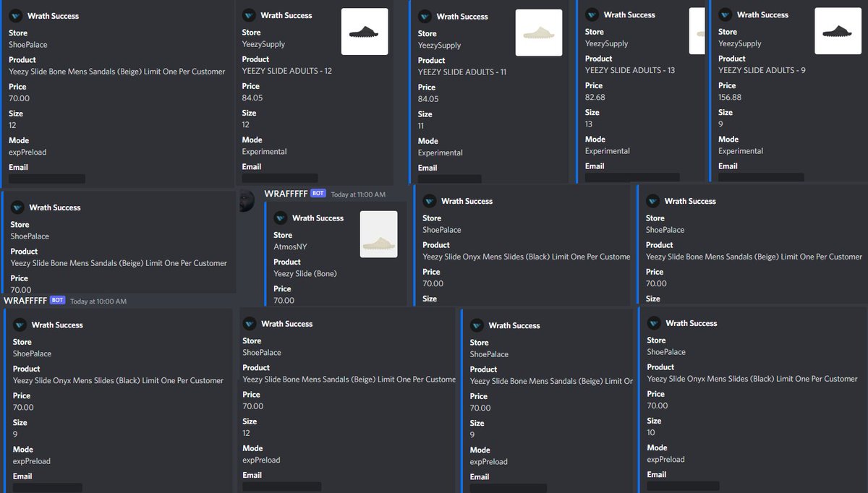Click the 84.05 price in the ADULTS - 11 card

(x=428, y=99)
